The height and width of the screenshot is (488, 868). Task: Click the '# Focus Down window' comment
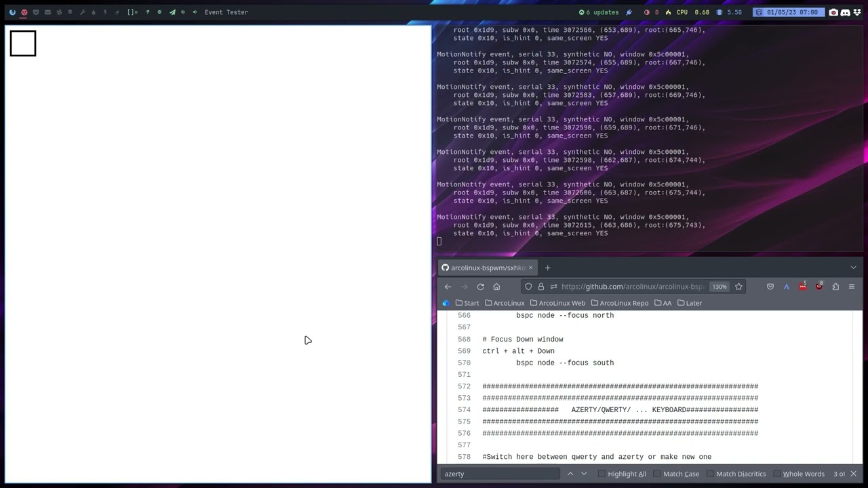coord(523,340)
